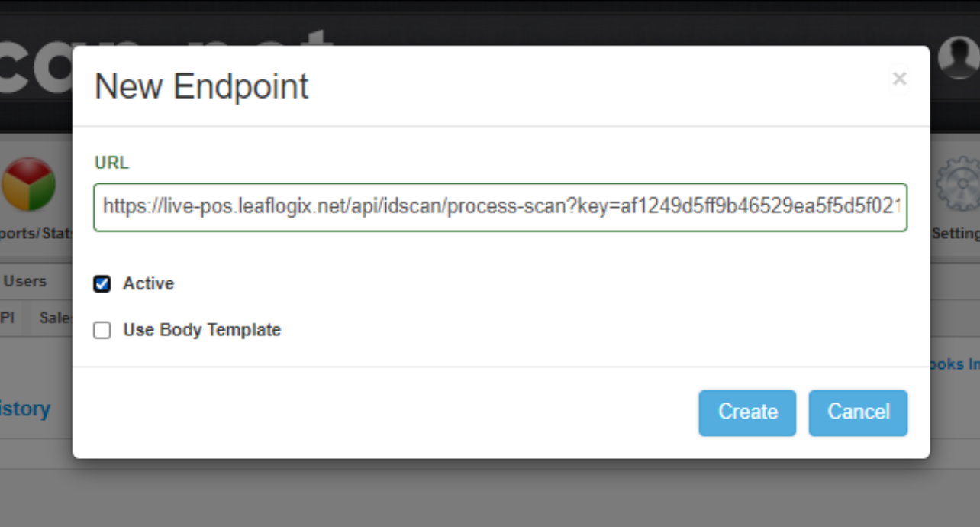Image resolution: width=980 pixels, height=527 pixels.
Task: Click the "Active" checkbox label text
Action: (x=148, y=284)
